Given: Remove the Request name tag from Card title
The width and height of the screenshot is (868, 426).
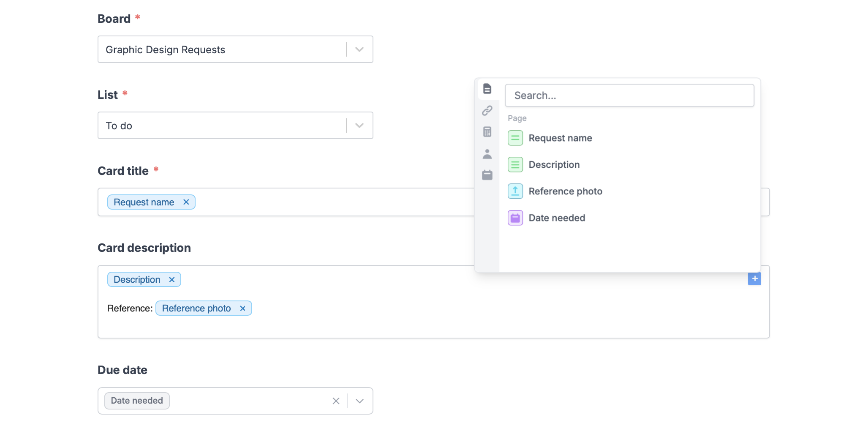Looking at the screenshot, I should [x=186, y=202].
